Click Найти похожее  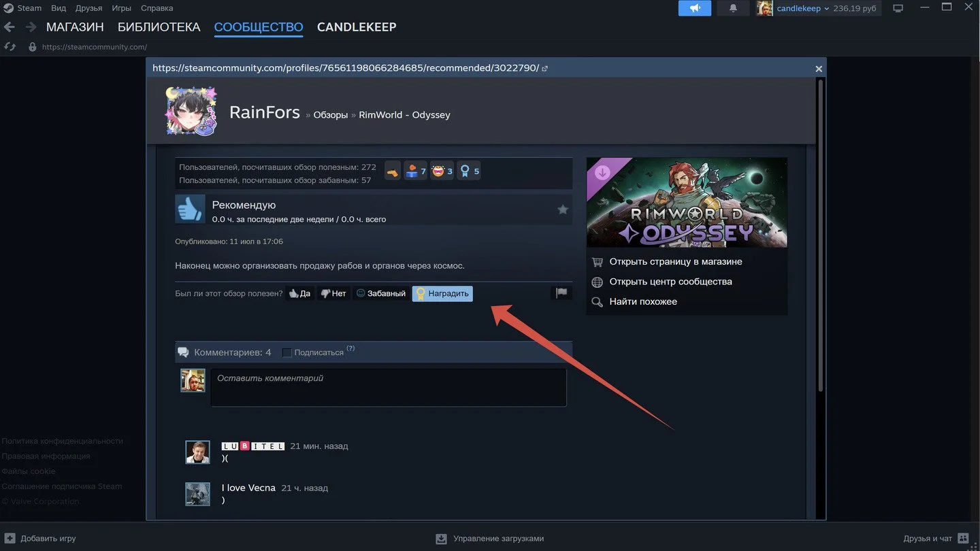pos(643,301)
